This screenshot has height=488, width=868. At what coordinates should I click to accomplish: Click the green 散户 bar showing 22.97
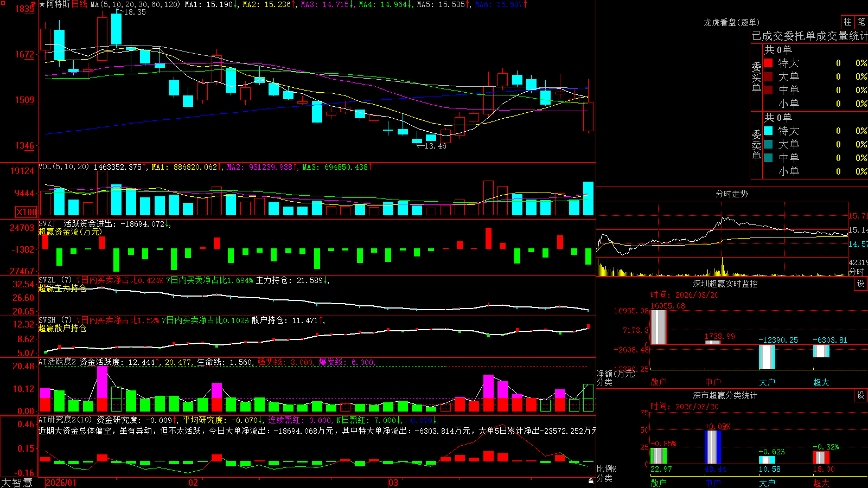coord(659,456)
